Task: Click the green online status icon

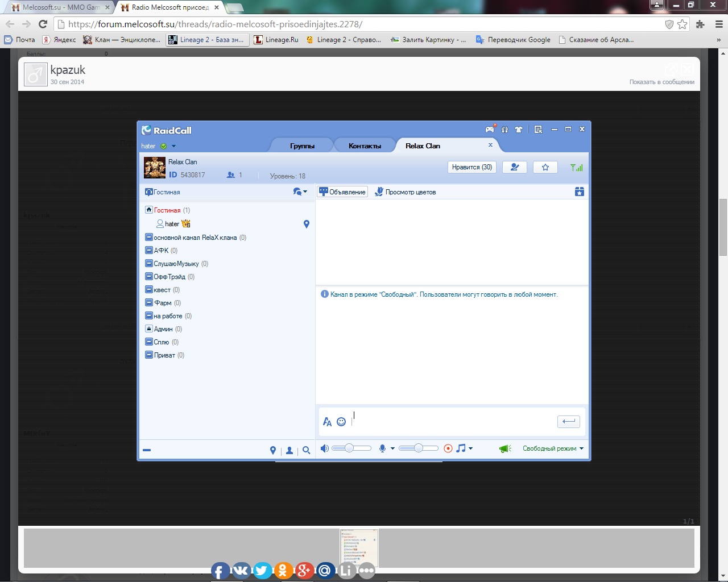Action: point(164,146)
